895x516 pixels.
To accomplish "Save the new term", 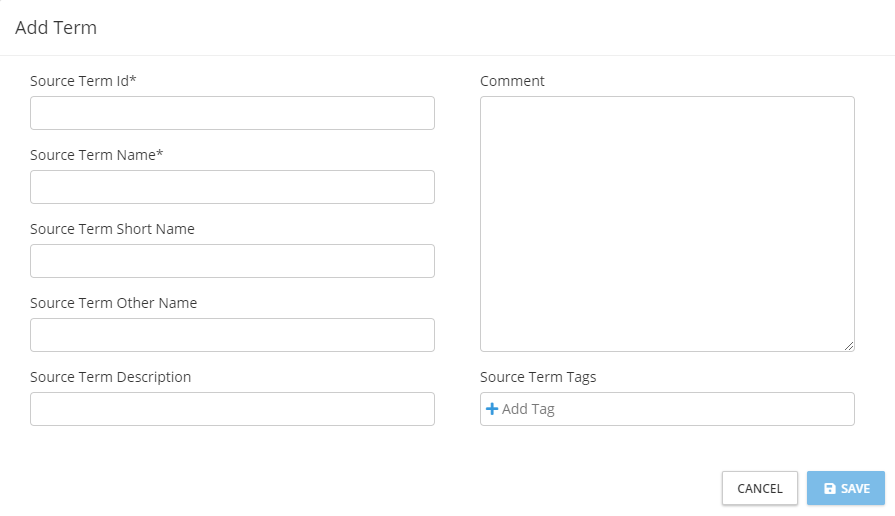I will click(x=846, y=489).
